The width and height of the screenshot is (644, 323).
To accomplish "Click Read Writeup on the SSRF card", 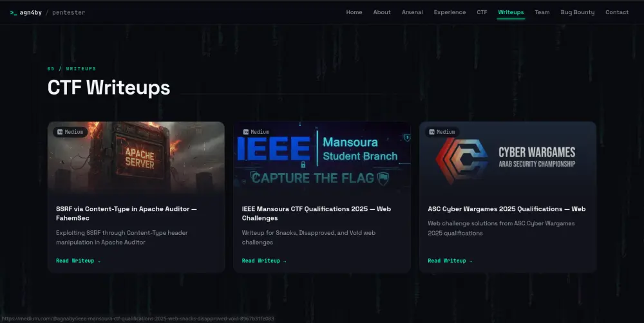I will (78, 261).
